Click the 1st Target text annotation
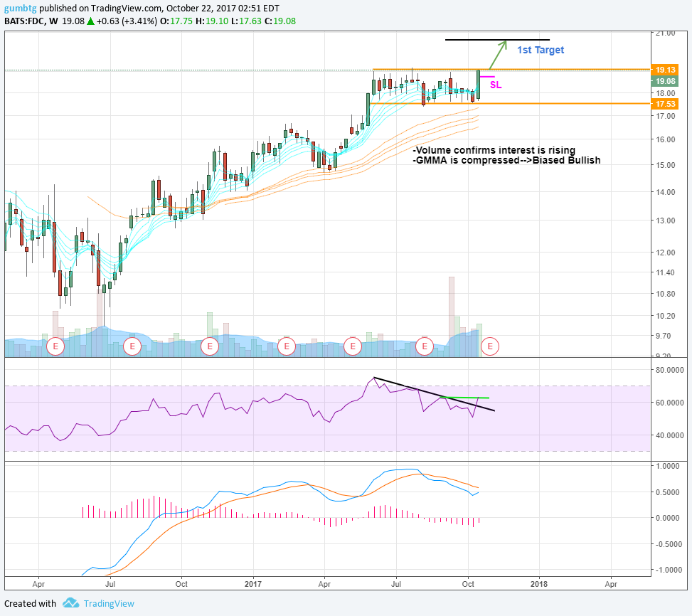 [x=541, y=50]
